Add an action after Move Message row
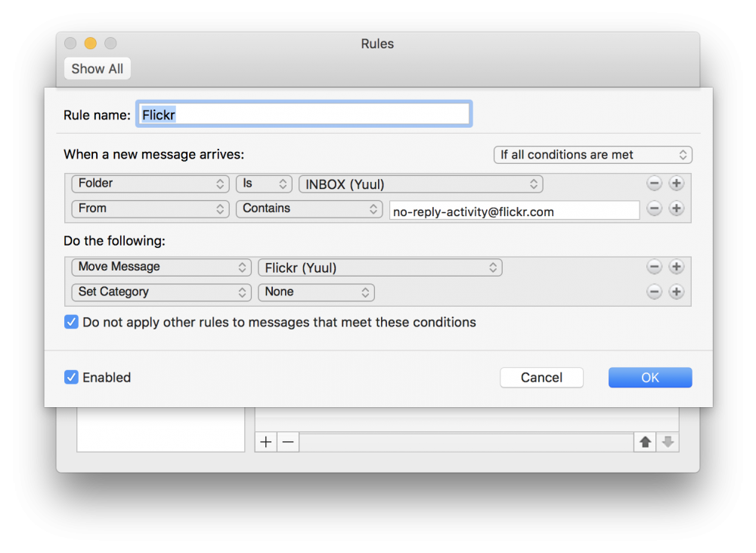The height and width of the screenshot is (553, 756). coord(677,267)
